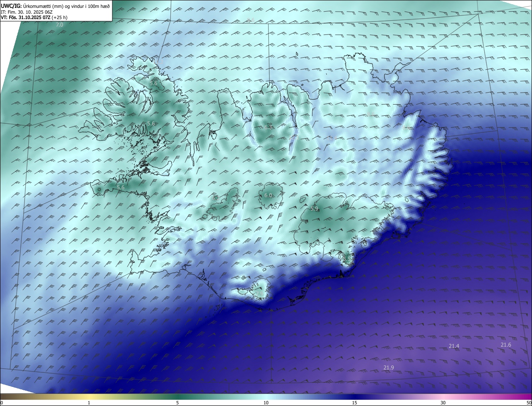This screenshot has width=532, height=406.
Task: Click the '5' tick label on the color scale
Action: (x=177, y=403)
